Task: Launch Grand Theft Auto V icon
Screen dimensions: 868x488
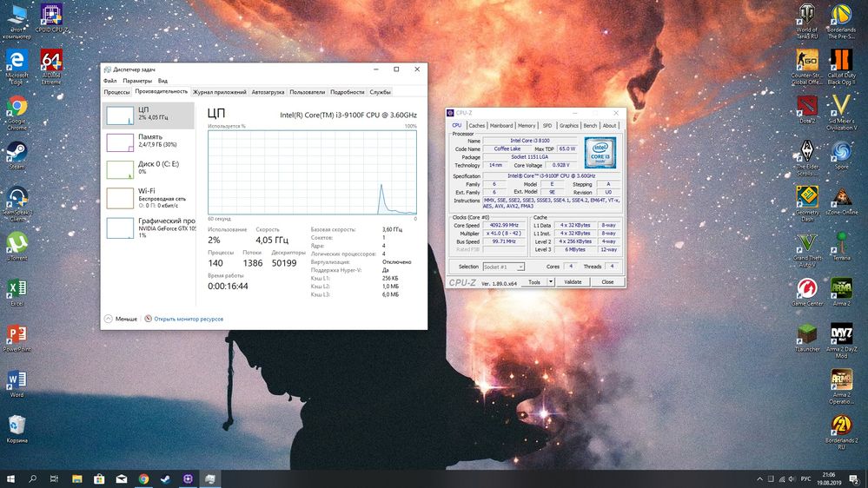Action: point(806,249)
